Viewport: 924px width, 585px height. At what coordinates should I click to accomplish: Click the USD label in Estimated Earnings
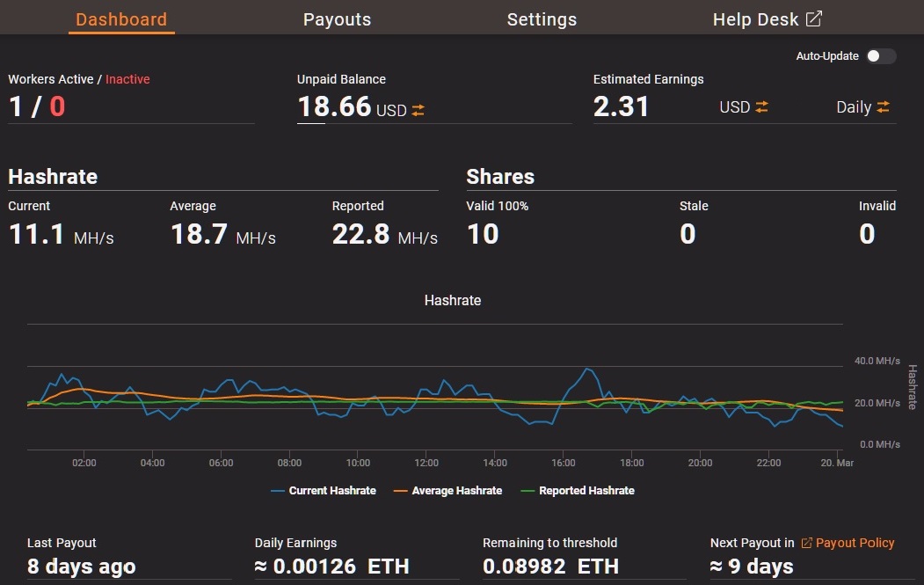click(735, 107)
